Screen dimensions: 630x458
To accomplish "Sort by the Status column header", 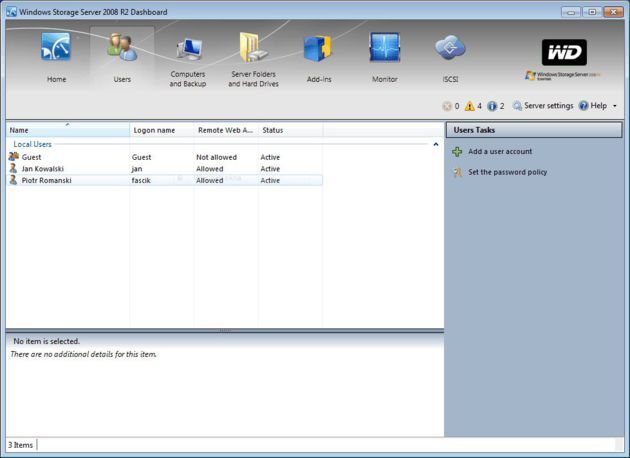I will (290, 130).
